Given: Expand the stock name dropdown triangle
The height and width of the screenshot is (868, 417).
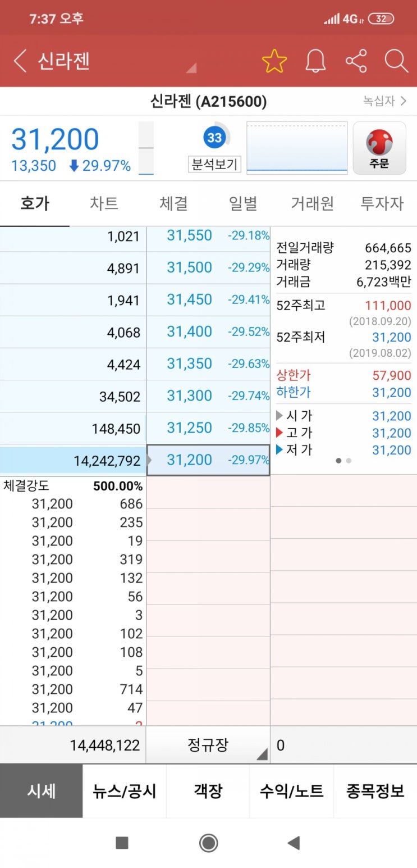Looking at the screenshot, I should pos(191,67).
